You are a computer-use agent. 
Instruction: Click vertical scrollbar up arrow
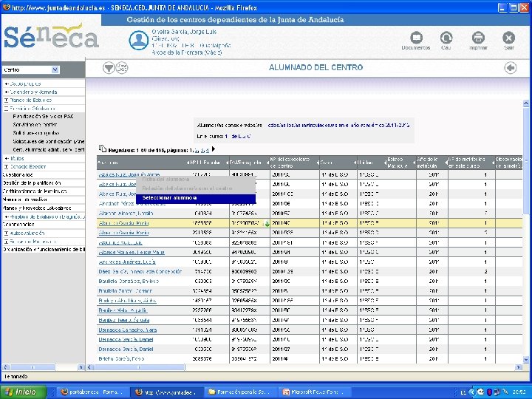coord(526,103)
